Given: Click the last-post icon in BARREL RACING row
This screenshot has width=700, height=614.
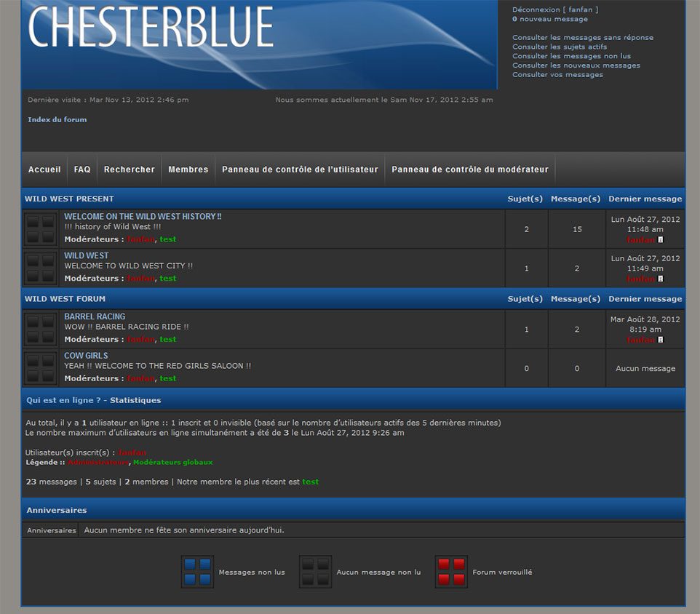Looking at the screenshot, I should [x=661, y=340].
